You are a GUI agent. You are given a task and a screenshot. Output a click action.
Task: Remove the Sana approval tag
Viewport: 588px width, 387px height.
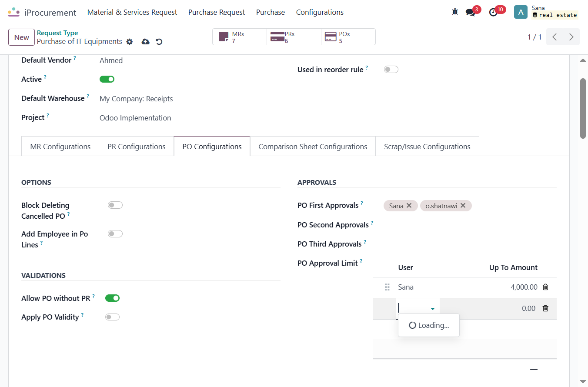(x=409, y=206)
